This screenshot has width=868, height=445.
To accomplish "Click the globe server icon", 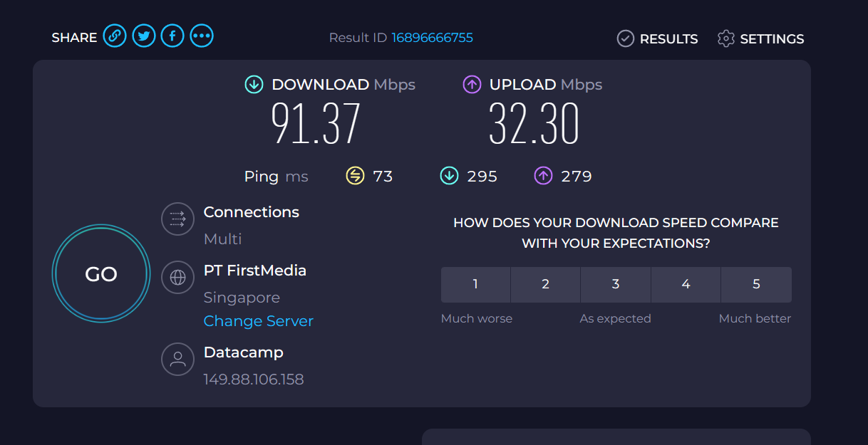I will pos(177,277).
